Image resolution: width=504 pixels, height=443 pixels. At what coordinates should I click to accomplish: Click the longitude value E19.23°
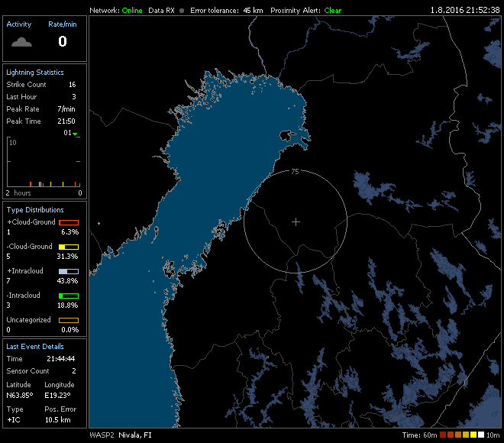click(57, 396)
